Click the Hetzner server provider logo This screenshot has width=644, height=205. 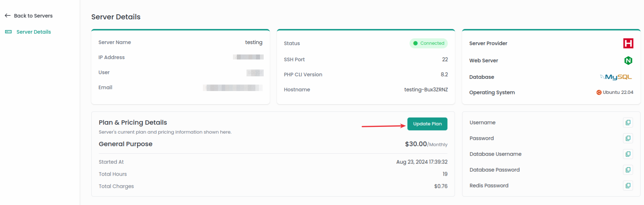628,43
